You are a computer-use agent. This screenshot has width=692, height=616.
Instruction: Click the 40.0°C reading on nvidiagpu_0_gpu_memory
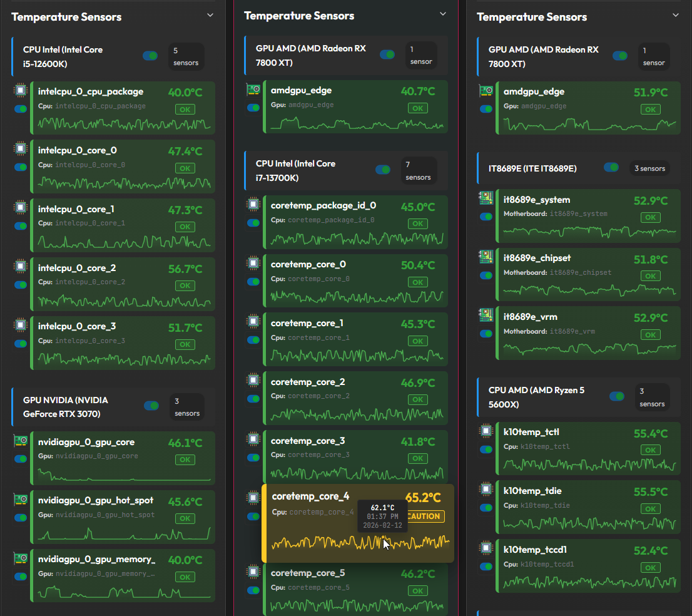point(185,560)
